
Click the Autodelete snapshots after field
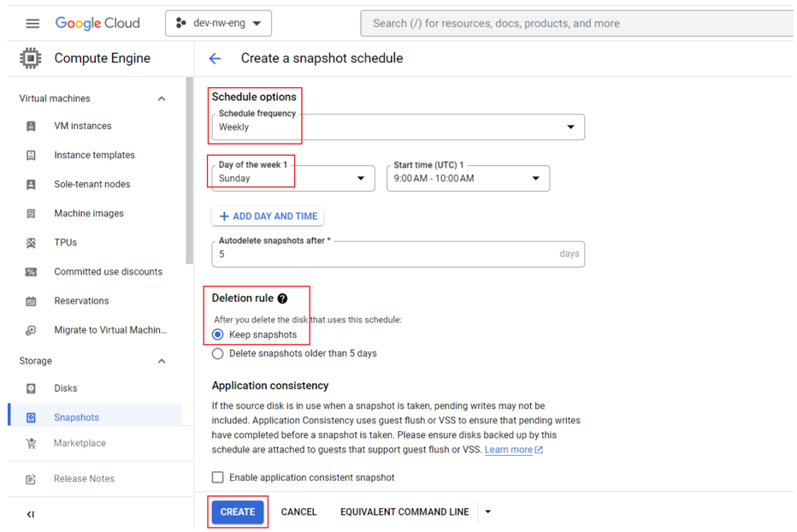385,254
